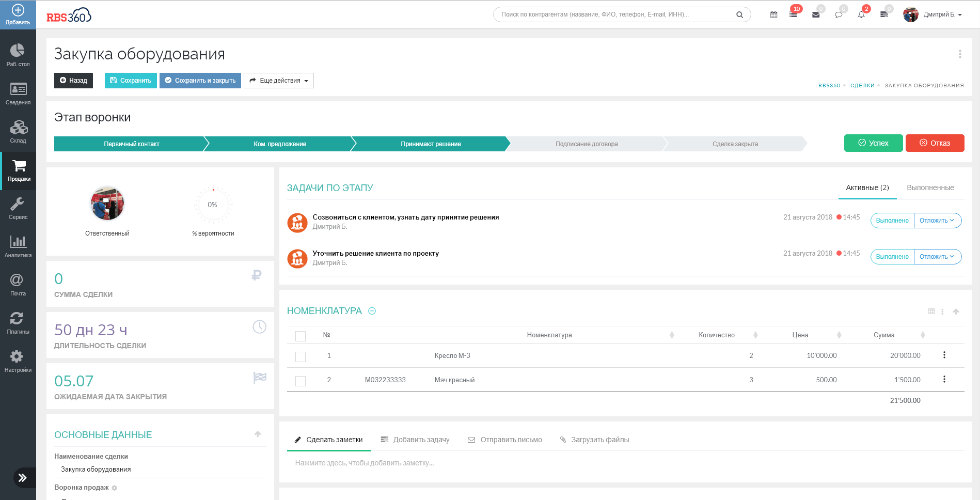
Task: Open row menu for Кресло М-3
Action: (944, 355)
